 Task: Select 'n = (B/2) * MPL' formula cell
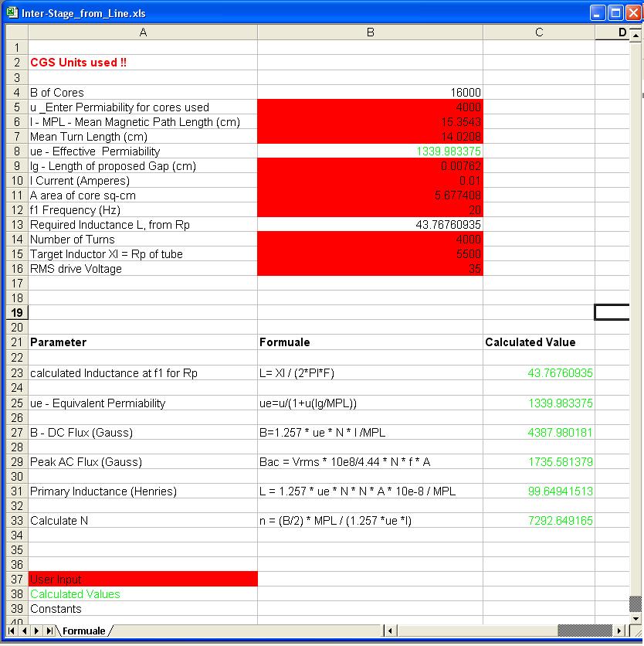[370, 520]
